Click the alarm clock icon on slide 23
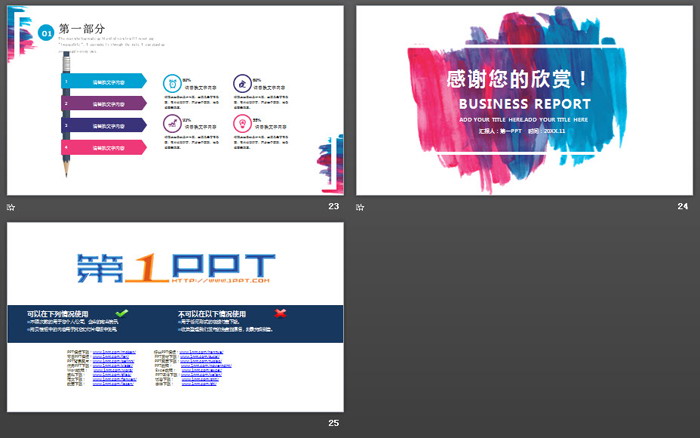 coord(175,83)
